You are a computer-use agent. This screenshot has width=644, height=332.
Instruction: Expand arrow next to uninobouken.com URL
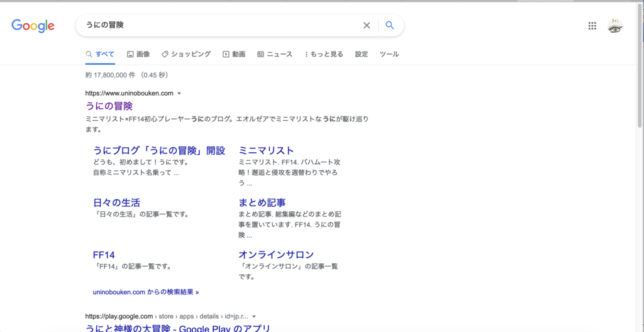click(179, 94)
